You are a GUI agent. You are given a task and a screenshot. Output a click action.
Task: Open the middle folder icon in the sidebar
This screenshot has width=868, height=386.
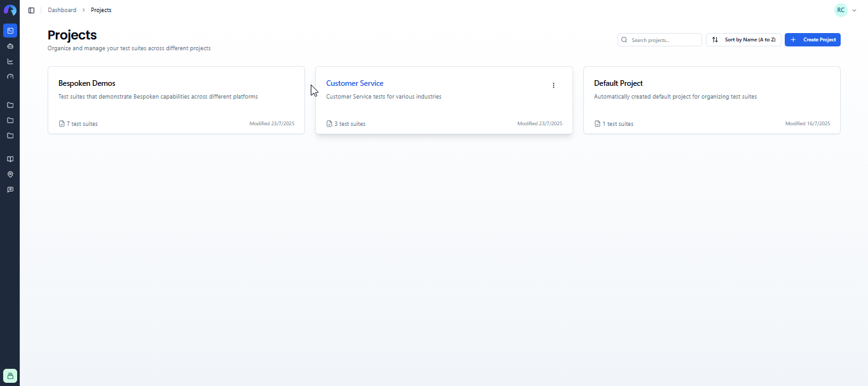10,120
